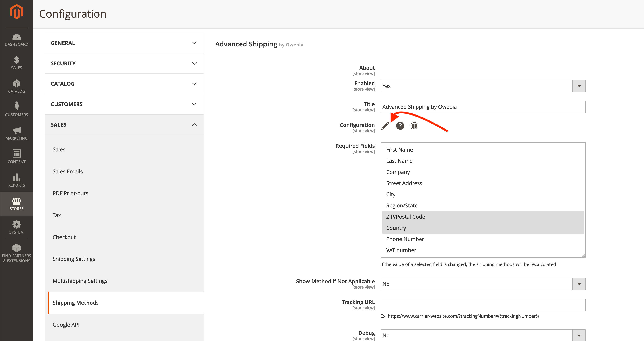Click the Magento logo
The height and width of the screenshot is (341, 644).
[x=16, y=12]
